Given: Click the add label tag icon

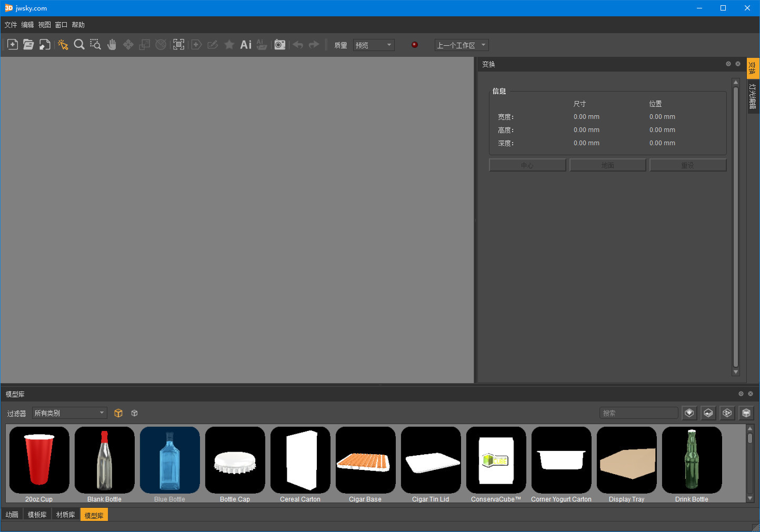Looking at the screenshot, I should (x=196, y=45).
